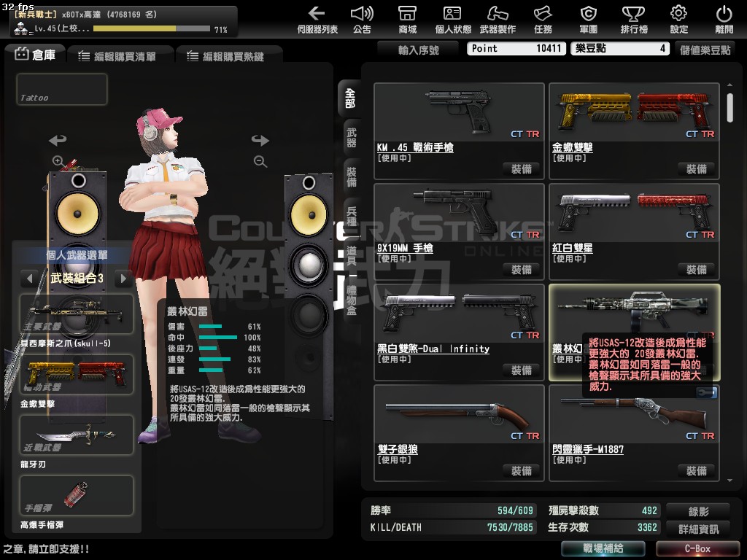The height and width of the screenshot is (560, 747).
Task: Equip 金蠍雙擊 from inventory
Action: click(x=696, y=169)
